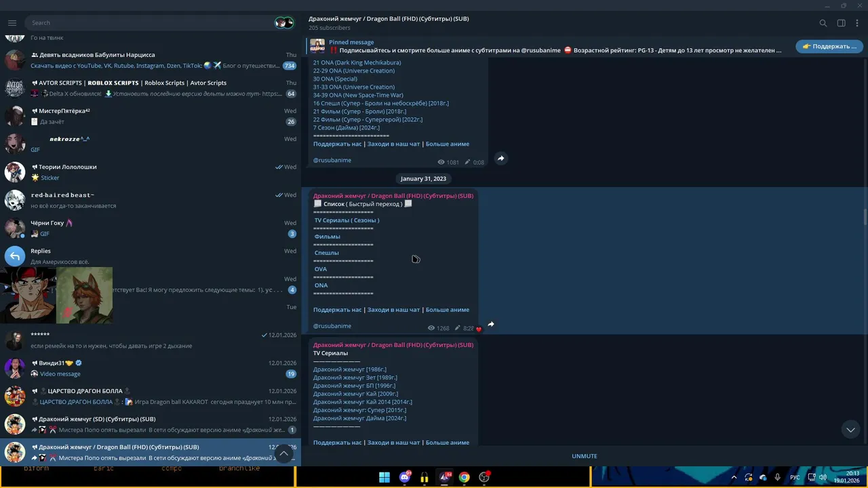Forward the January 31 Список message
The height and width of the screenshot is (488, 868).
point(491,325)
